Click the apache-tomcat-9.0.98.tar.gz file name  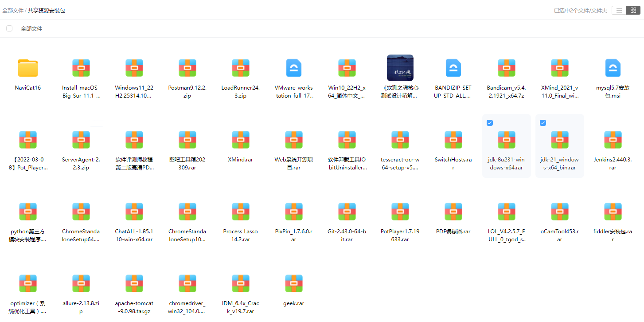tap(134, 307)
